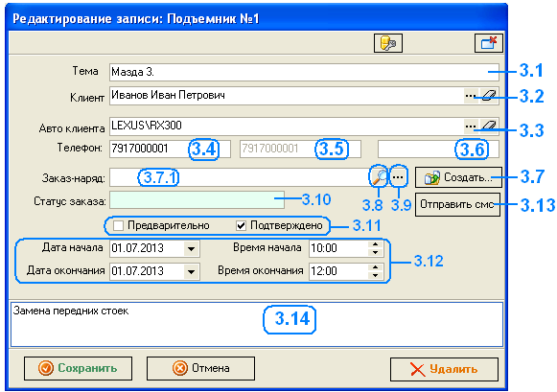The image size is (557, 392).
Task: Click the magnifier icon next to Заказ-наряд
Action: coord(379,176)
